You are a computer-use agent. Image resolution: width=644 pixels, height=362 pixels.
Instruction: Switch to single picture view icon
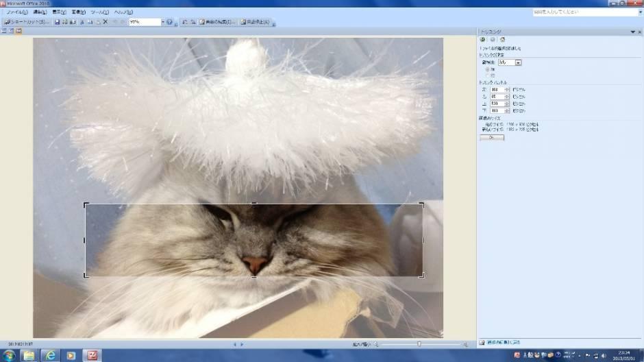coord(19,31)
